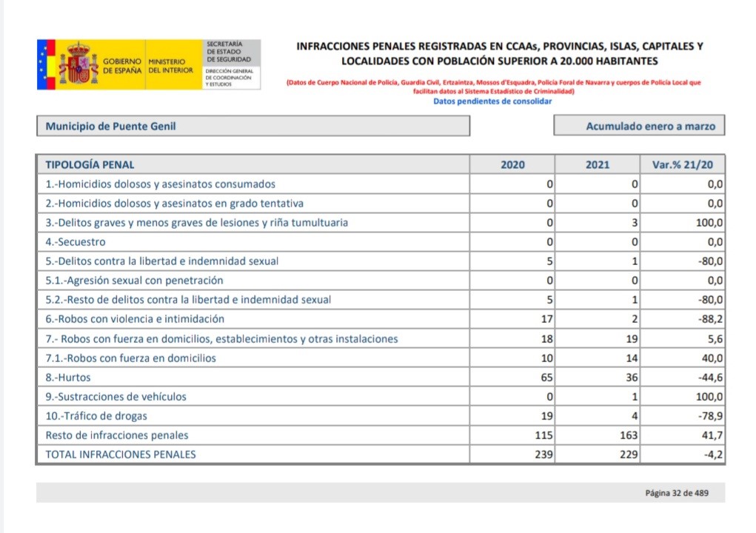Viewport: 756px width, 533px height.
Task: Select the Municipio de Puente Genil field
Action: click(x=252, y=126)
